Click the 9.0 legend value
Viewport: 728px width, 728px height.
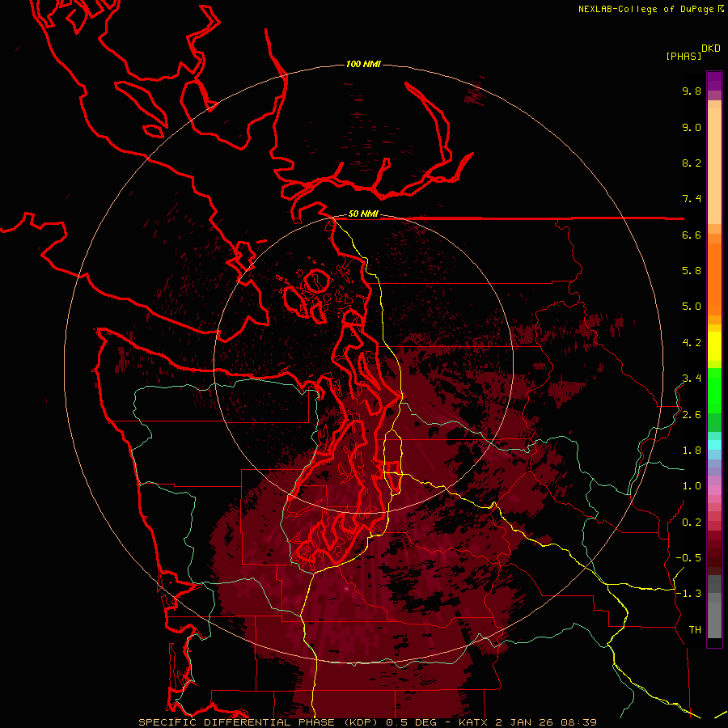pos(692,127)
